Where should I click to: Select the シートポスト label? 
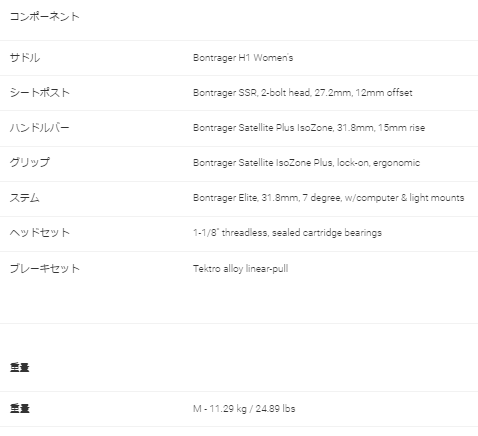click(x=40, y=92)
